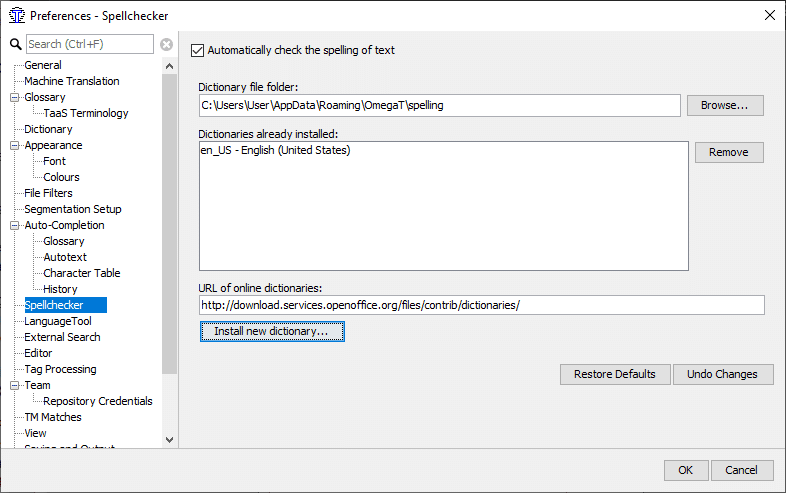The image size is (786, 493).
Task: Click the online dictionaries URL field
Action: coord(481,305)
